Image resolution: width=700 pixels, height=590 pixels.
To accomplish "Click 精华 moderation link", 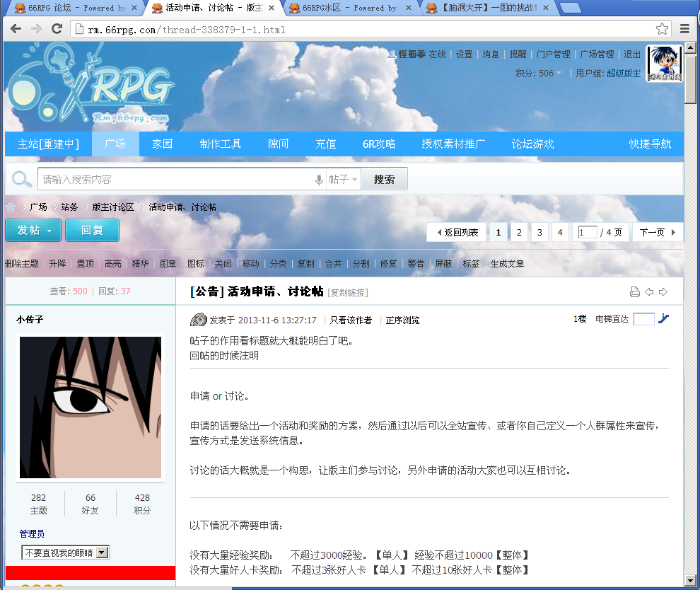I will [141, 263].
